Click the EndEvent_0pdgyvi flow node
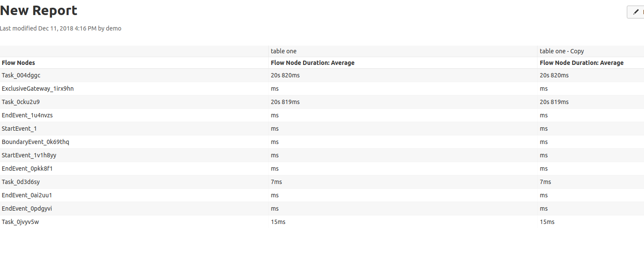 [27, 208]
